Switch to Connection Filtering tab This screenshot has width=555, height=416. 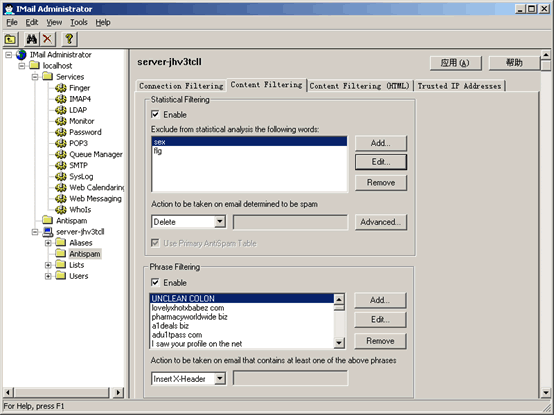(x=181, y=86)
